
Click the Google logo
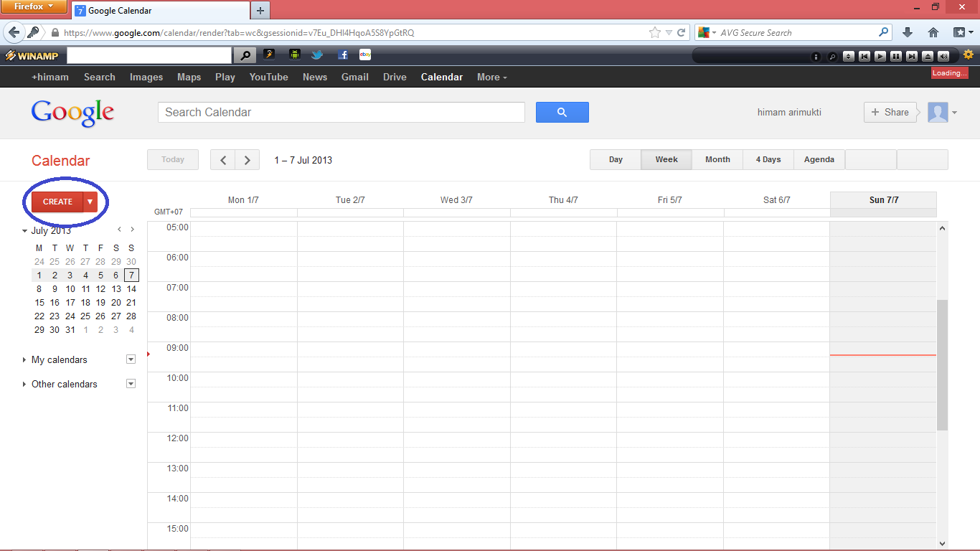tap(72, 112)
